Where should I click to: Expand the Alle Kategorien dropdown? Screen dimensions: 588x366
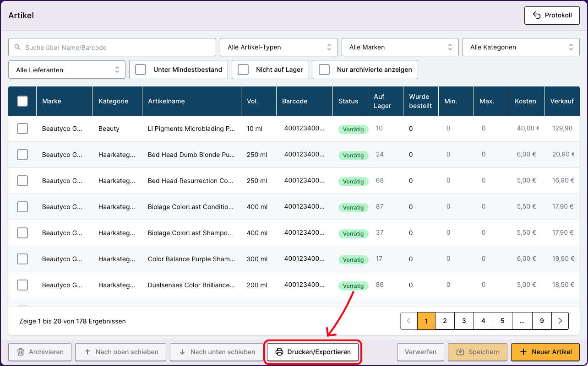(522, 47)
